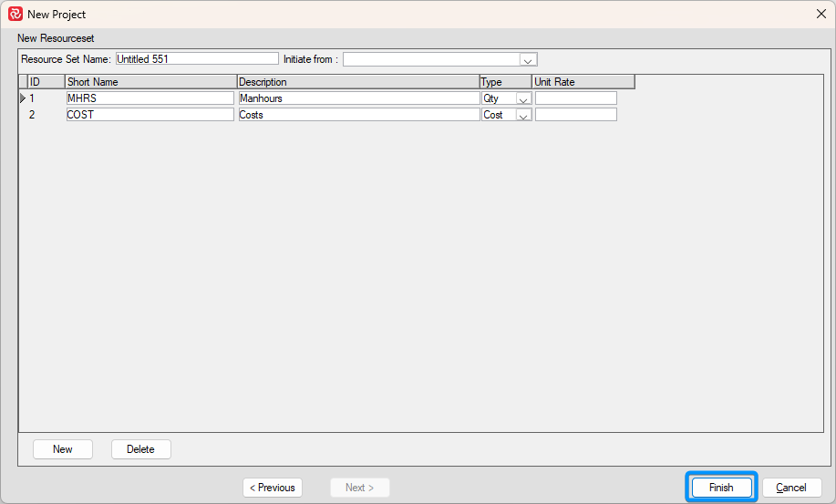Edit the MHRS short name field
Viewport: 836px width, 504px height.
[150, 98]
